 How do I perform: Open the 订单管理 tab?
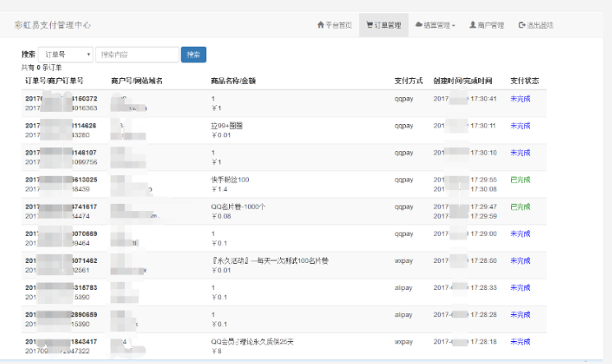click(384, 25)
